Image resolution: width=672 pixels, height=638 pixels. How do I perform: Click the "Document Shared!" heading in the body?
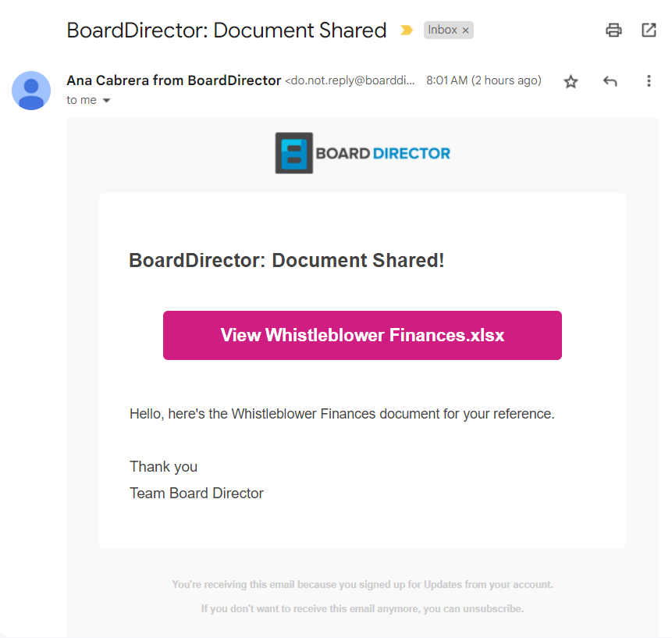point(286,260)
